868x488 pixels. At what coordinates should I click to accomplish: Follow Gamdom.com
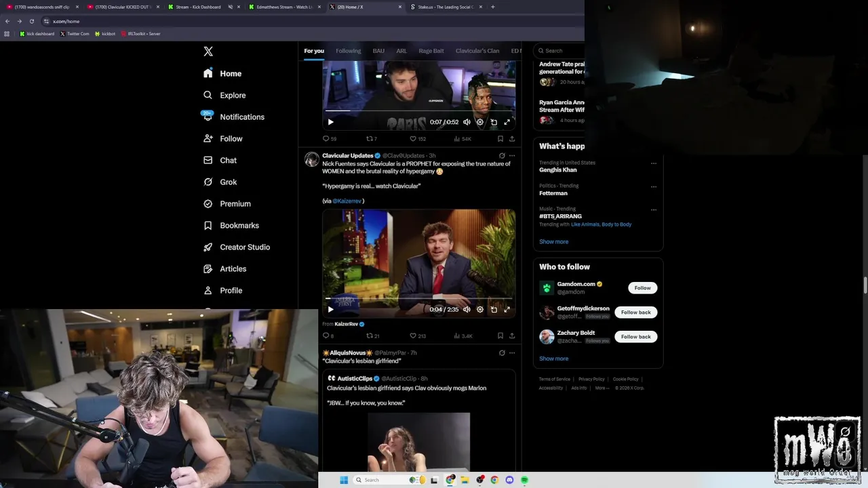(642, 288)
